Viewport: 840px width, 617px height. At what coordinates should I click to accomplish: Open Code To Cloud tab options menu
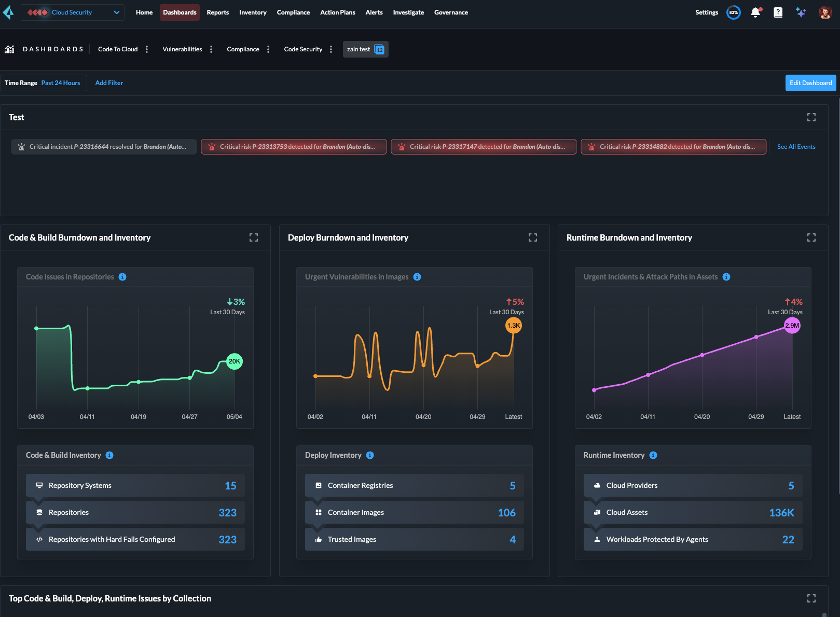tap(147, 49)
